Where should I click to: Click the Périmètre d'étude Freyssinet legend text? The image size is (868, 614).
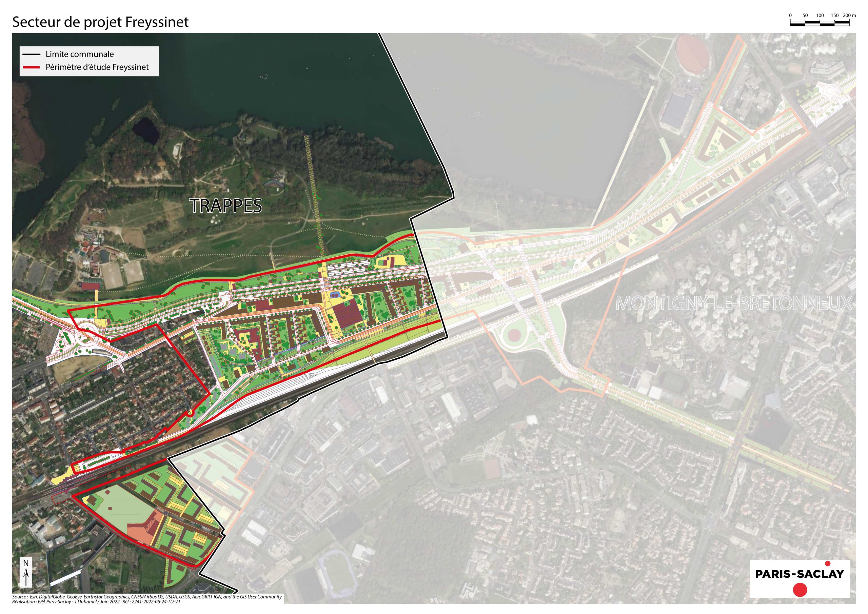(x=97, y=67)
